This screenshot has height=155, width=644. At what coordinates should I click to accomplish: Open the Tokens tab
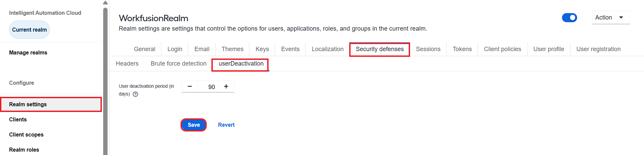pos(462,49)
